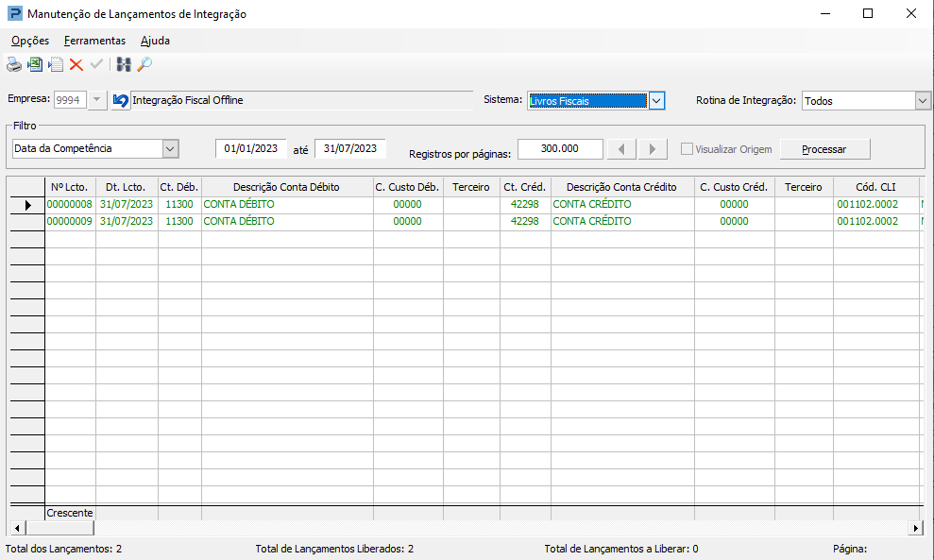934x560 pixels.
Task: Click the blue undo arrow beside Empresa
Action: [120, 100]
